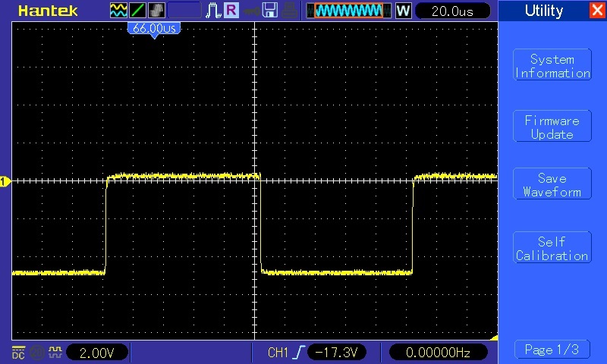Click the W window indicator icon
The height and width of the screenshot is (364, 607).
coord(403,11)
